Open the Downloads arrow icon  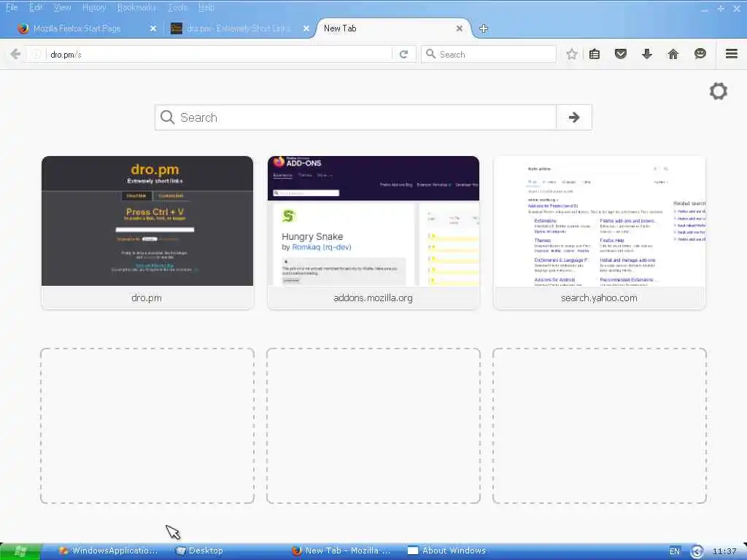[x=646, y=54]
